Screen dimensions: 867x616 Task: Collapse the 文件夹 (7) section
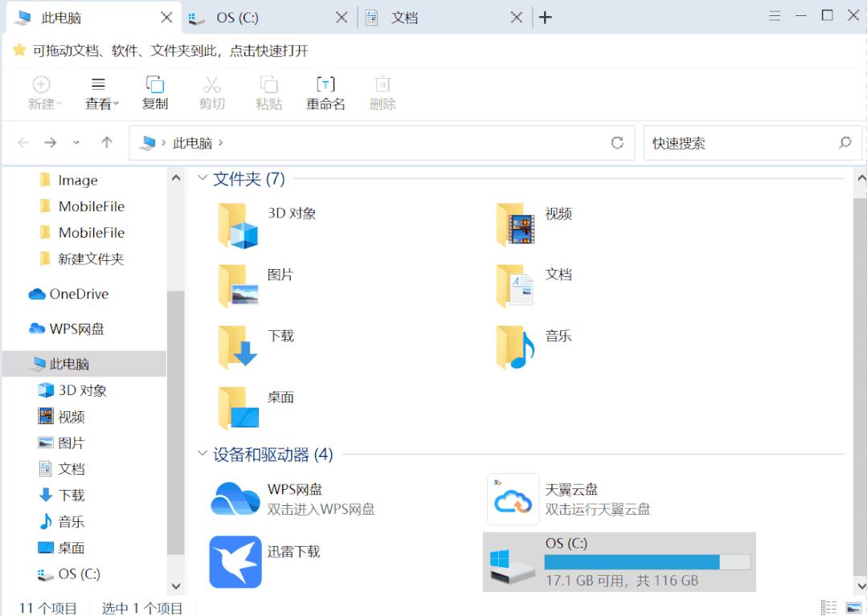click(x=202, y=179)
